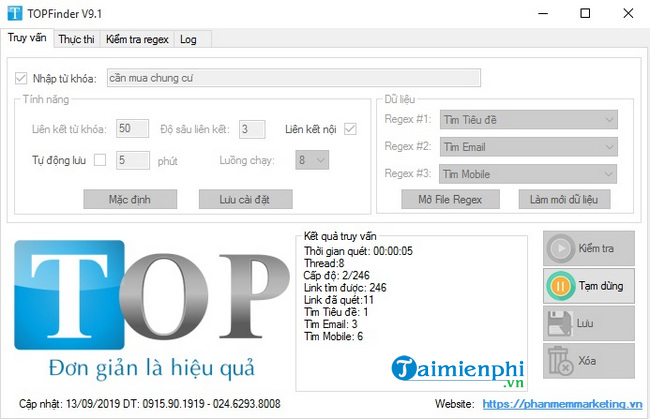Viewport: 650px width, 419px height.
Task: Click the Mặc định button
Action: (130, 199)
